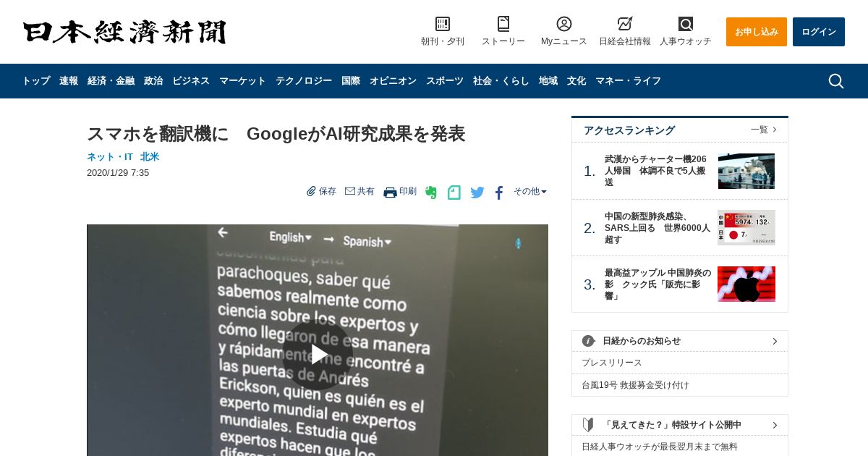868x456 pixels.
Task: Expand the その他 share dropdown
Action: (x=530, y=191)
